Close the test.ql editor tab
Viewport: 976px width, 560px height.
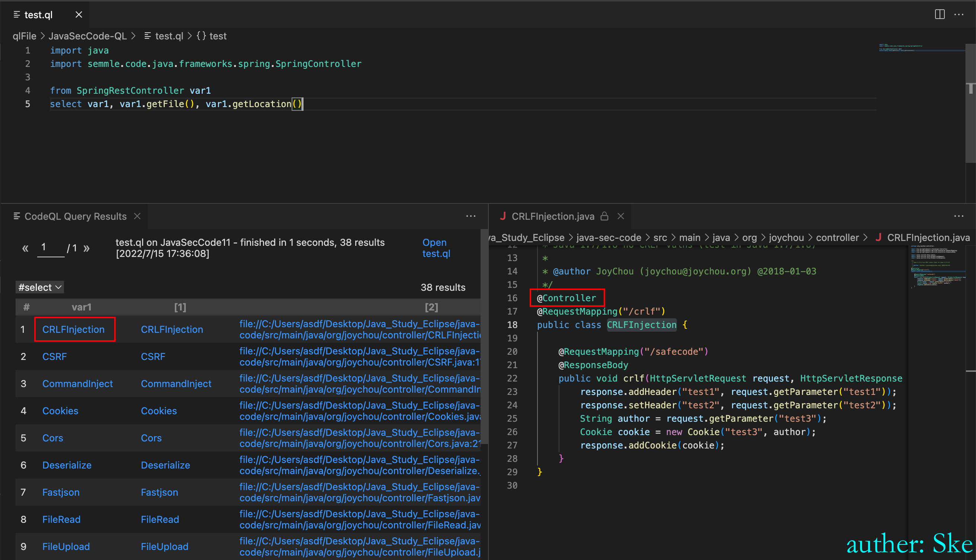pyautogui.click(x=78, y=15)
